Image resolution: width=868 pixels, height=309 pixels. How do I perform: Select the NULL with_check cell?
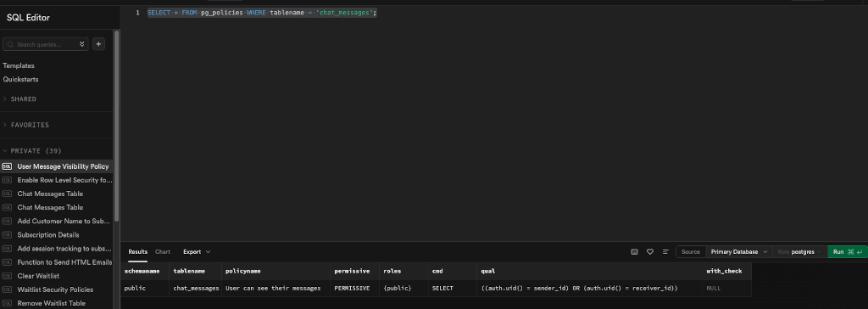click(726, 289)
